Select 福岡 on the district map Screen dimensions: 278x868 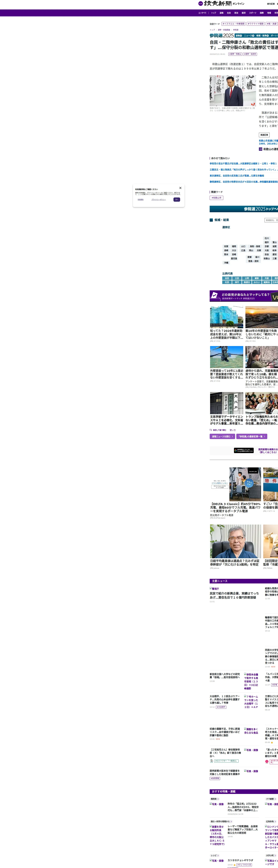tap(234, 246)
